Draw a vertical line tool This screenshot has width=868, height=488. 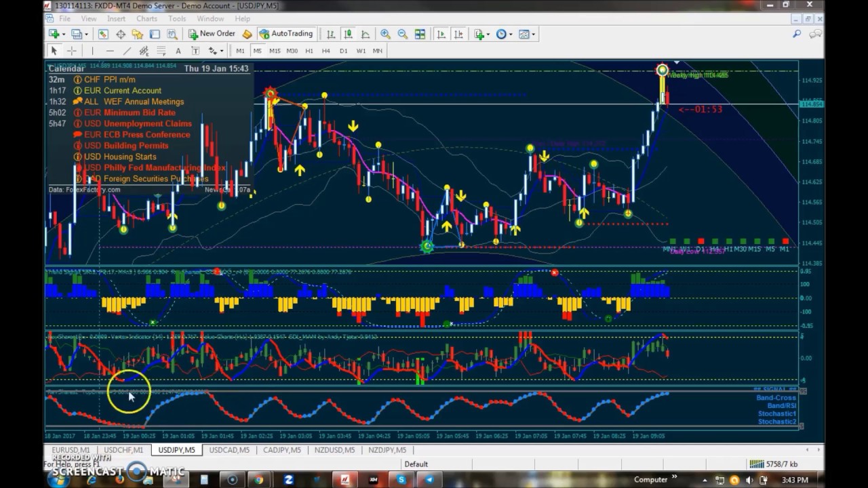click(92, 51)
